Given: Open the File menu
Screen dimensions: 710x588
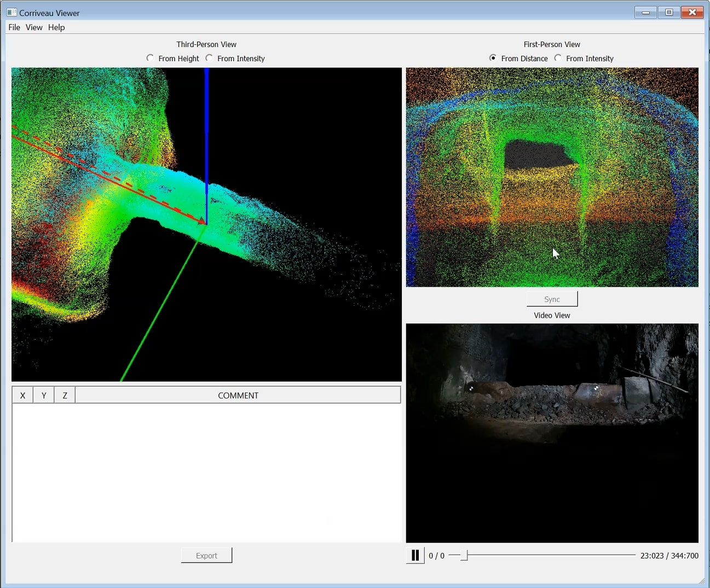Looking at the screenshot, I should [x=14, y=27].
